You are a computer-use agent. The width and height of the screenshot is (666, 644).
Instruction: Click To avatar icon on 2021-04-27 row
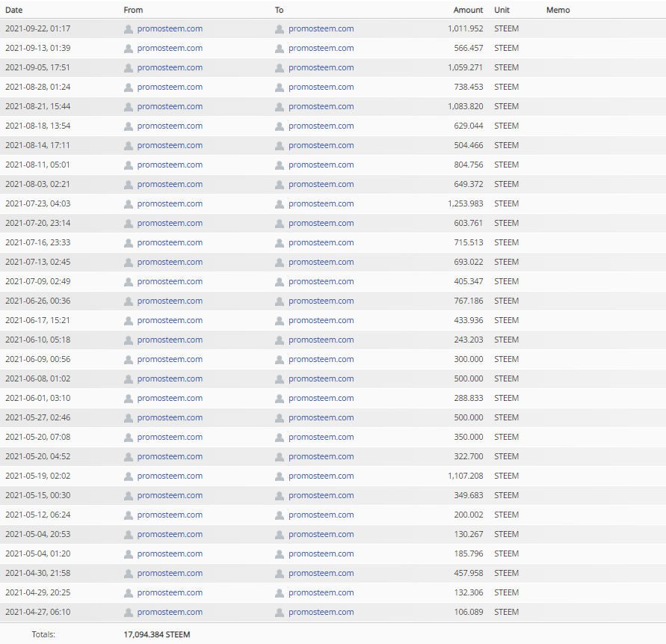[280, 613]
